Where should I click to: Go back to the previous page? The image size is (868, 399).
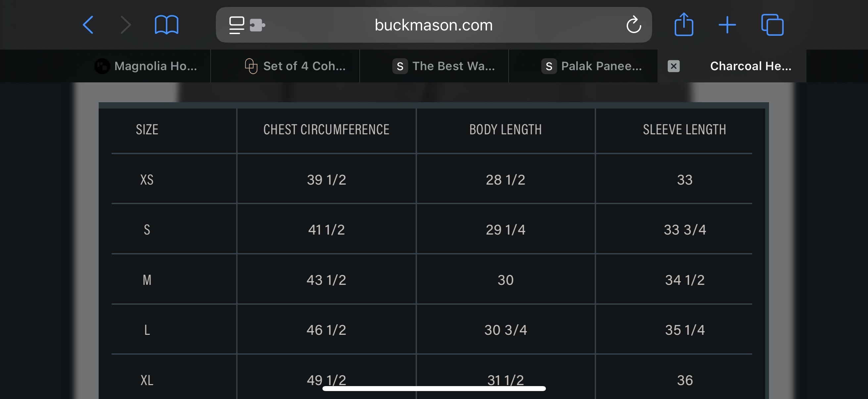tap(88, 25)
